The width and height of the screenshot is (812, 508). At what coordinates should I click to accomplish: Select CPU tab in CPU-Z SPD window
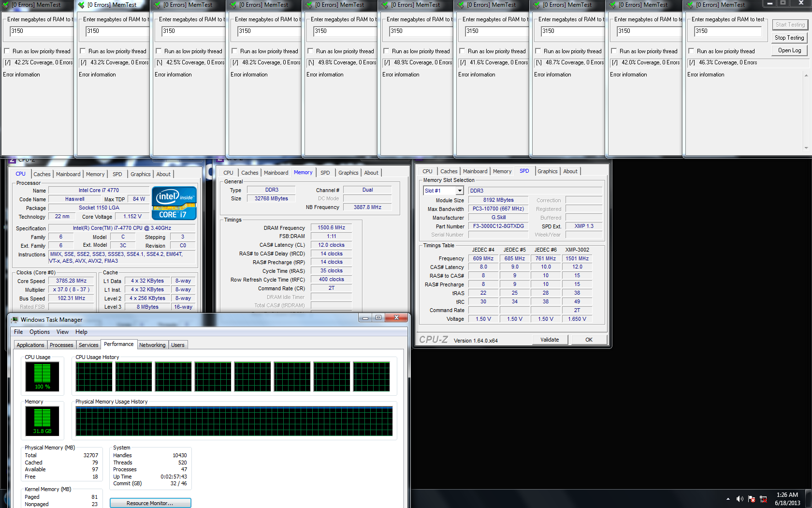[428, 171]
